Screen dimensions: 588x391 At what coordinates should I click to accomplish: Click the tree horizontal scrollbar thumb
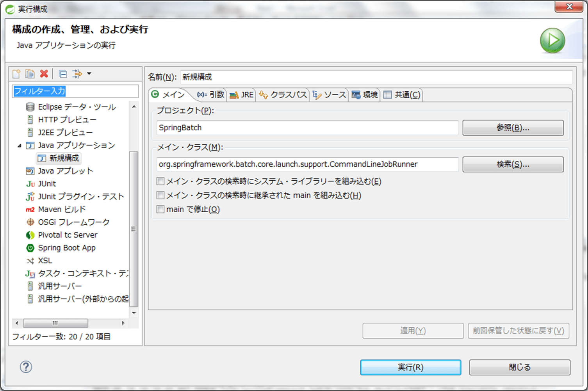pyautogui.click(x=55, y=323)
